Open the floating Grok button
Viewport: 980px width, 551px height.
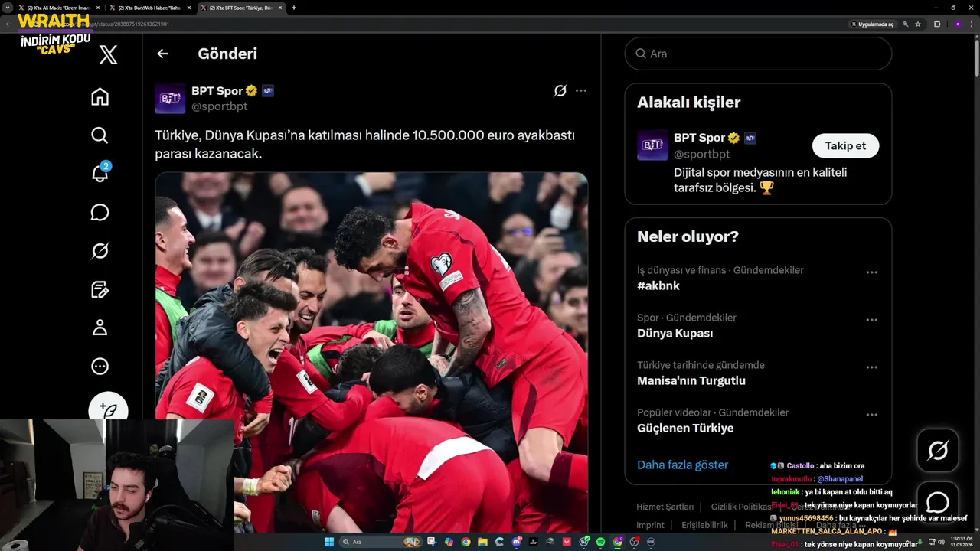click(937, 451)
